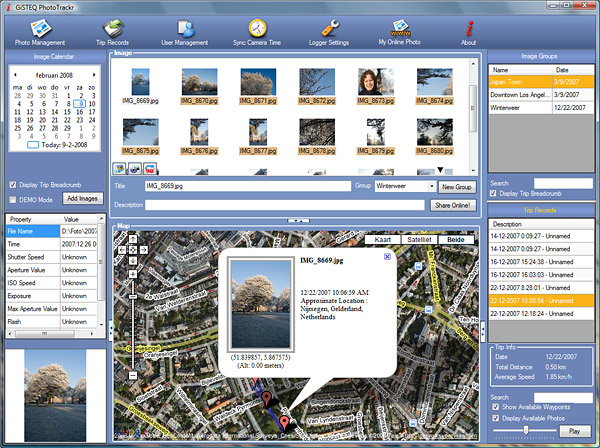
Task: Toggle Display Available Photos
Action: pyautogui.click(x=496, y=418)
